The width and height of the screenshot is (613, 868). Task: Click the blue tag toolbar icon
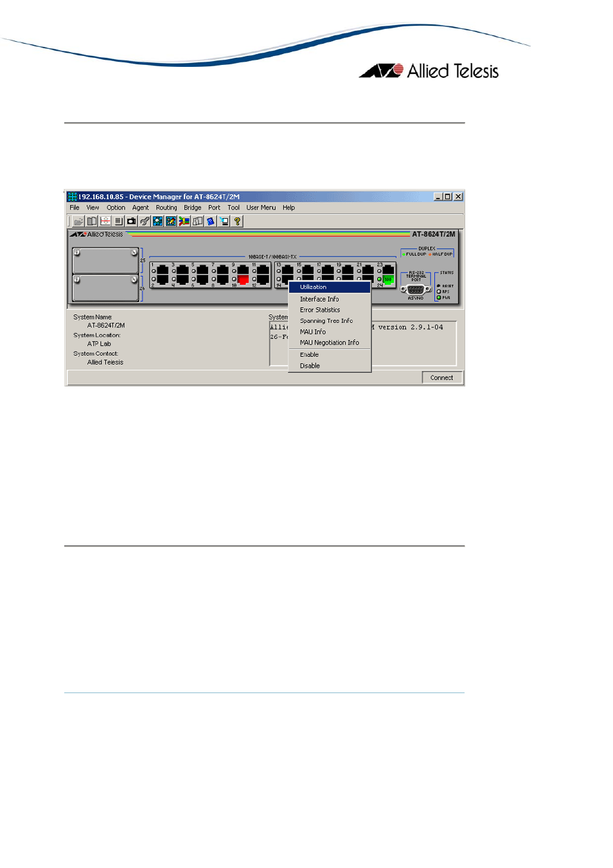tap(211, 221)
